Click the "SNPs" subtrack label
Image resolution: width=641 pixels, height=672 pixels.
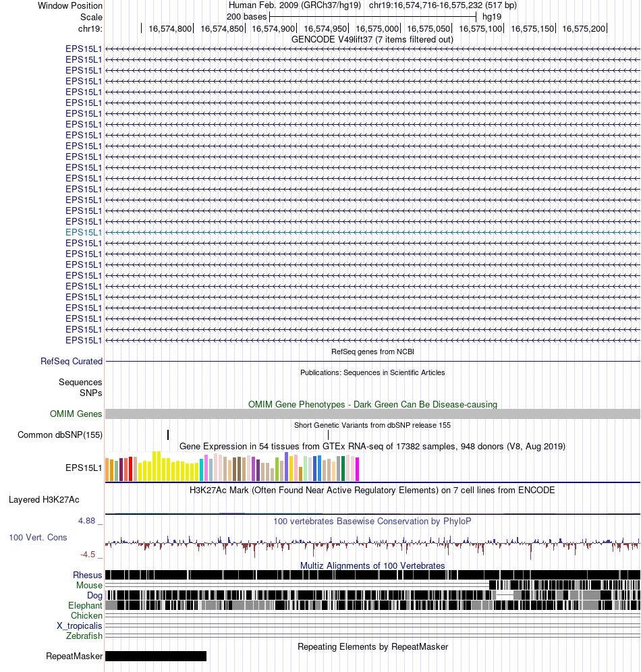[91, 393]
